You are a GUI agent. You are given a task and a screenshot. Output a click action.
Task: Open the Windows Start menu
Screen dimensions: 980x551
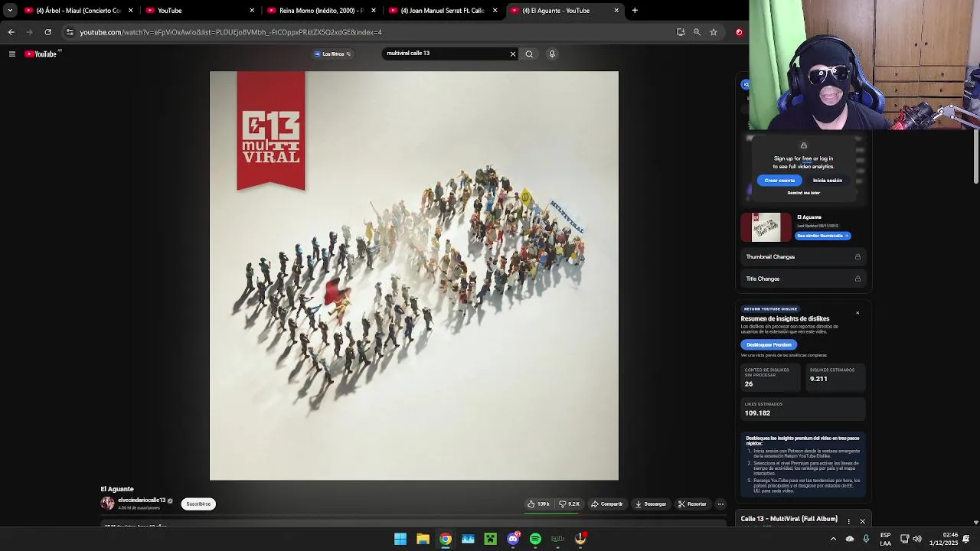(x=400, y=539)
